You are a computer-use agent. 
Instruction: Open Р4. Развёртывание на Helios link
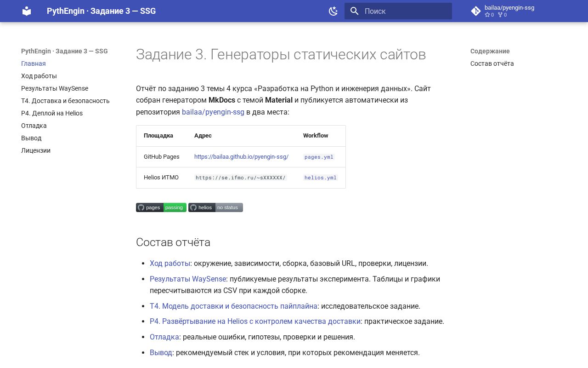point(255,322)
